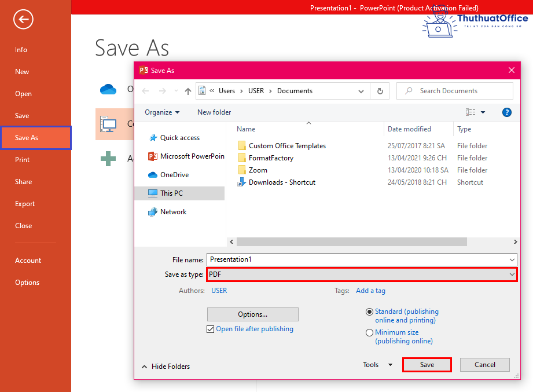533x392 pixels.
Task: Select Quick access in navigation pane
Action: click(179, 138)
